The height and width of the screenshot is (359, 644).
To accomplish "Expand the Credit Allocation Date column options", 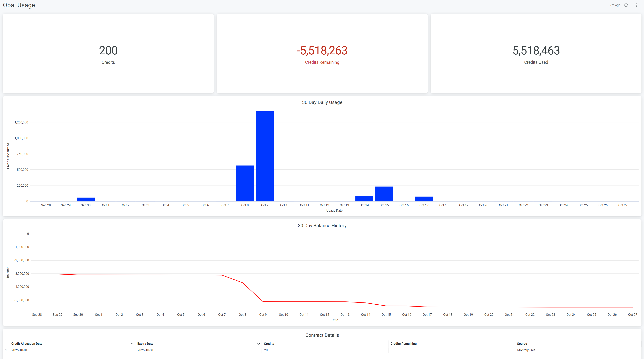I will (132, 344).
